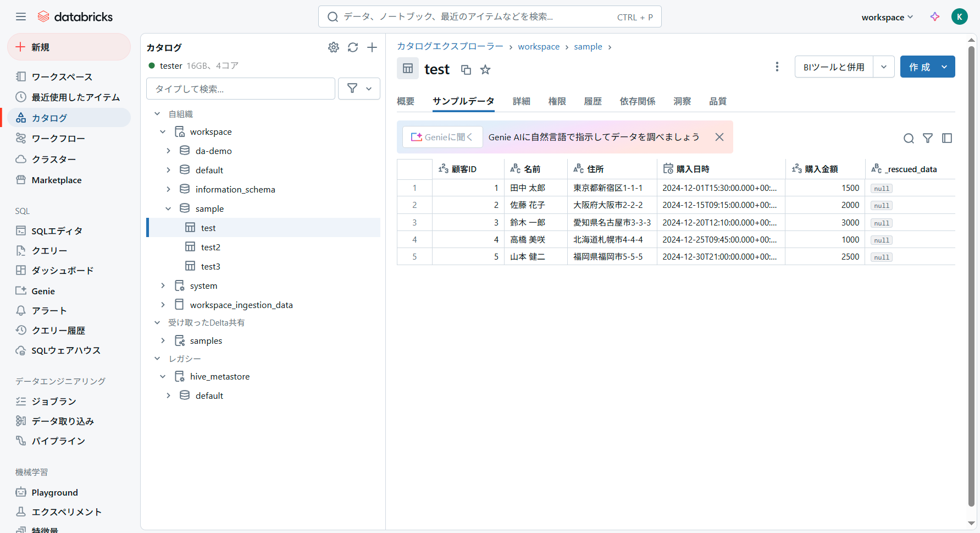
Task: Open SQL Warehouses page
Action: (x=69, y=350)
